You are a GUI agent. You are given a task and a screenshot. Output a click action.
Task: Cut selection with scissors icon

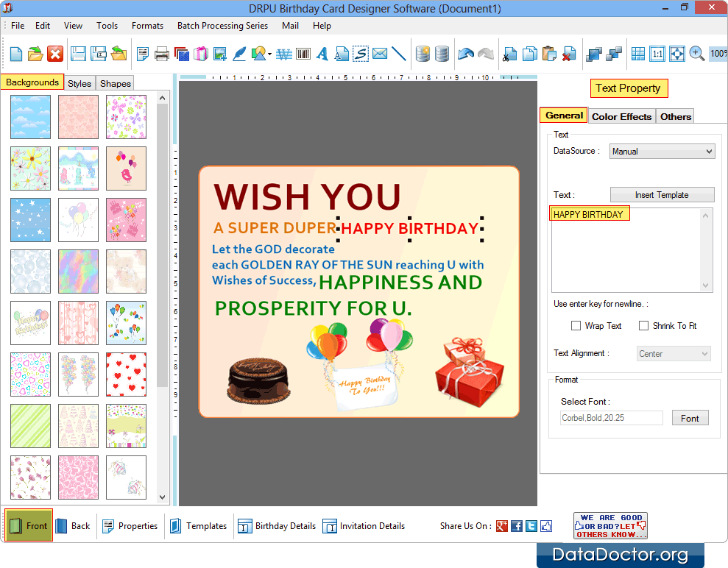tap(509, 54)
